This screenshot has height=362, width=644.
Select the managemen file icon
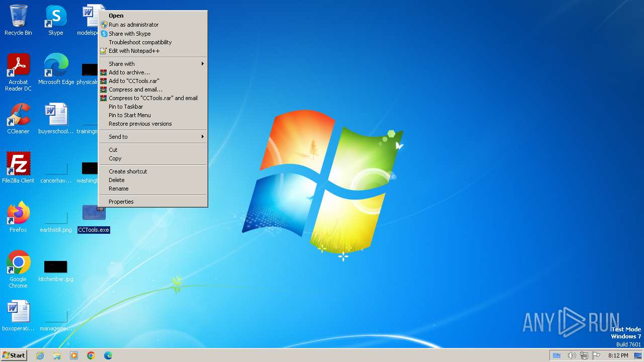56,321
